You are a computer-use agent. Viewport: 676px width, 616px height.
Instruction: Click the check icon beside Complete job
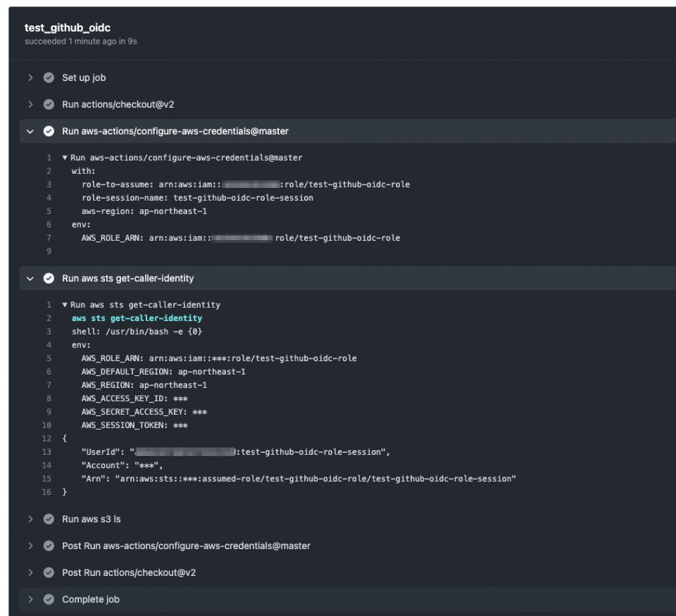[x=49, y=599]
